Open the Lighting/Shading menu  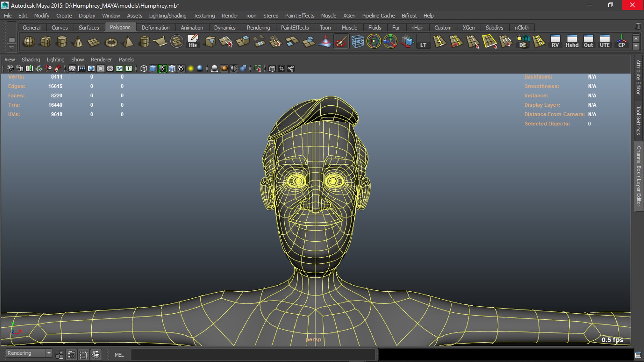(x=168, y=16)
